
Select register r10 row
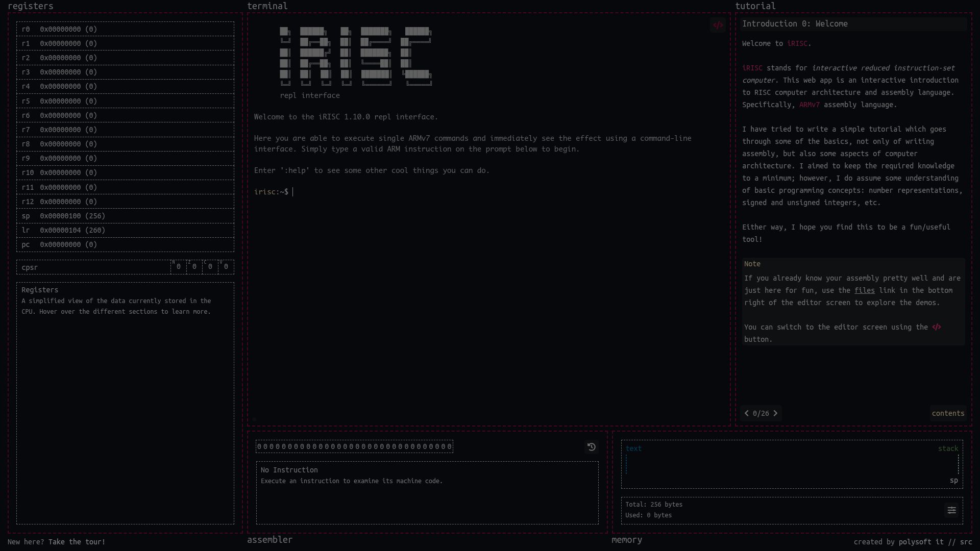point(125,172)
